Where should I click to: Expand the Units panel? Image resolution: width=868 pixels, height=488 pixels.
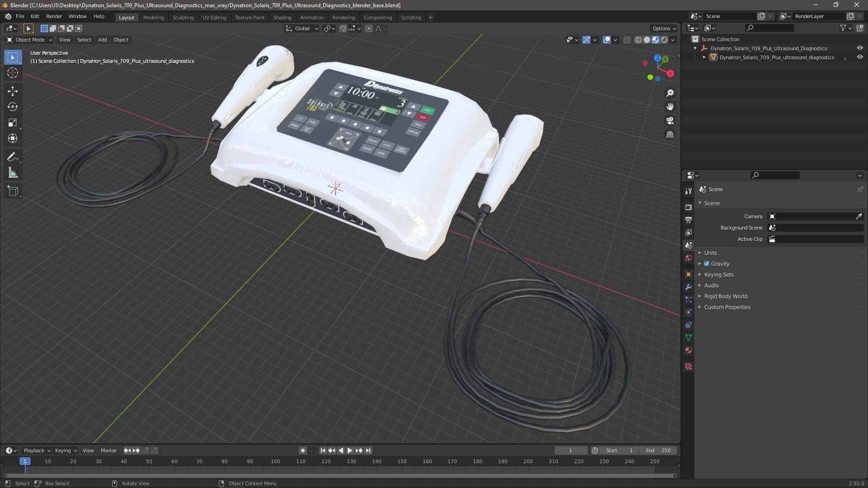point(710,253)
